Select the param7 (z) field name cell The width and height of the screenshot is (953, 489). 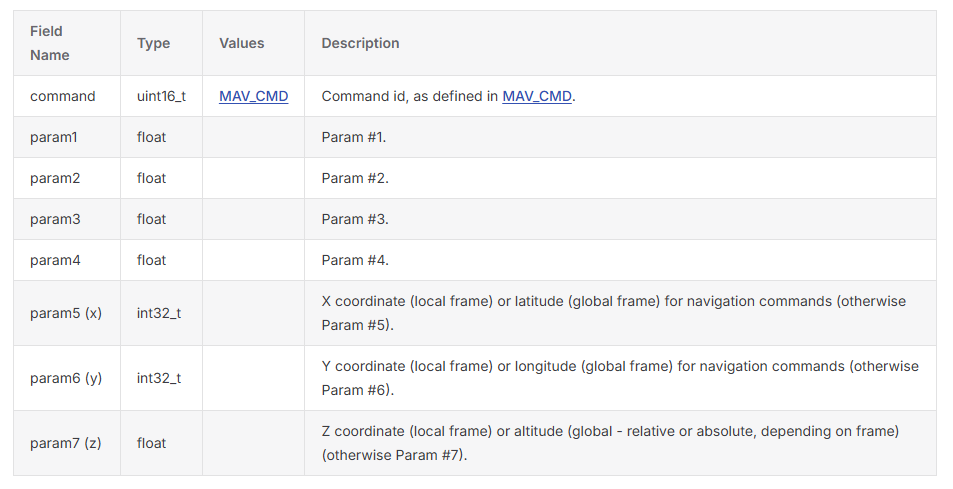(66, 443)
